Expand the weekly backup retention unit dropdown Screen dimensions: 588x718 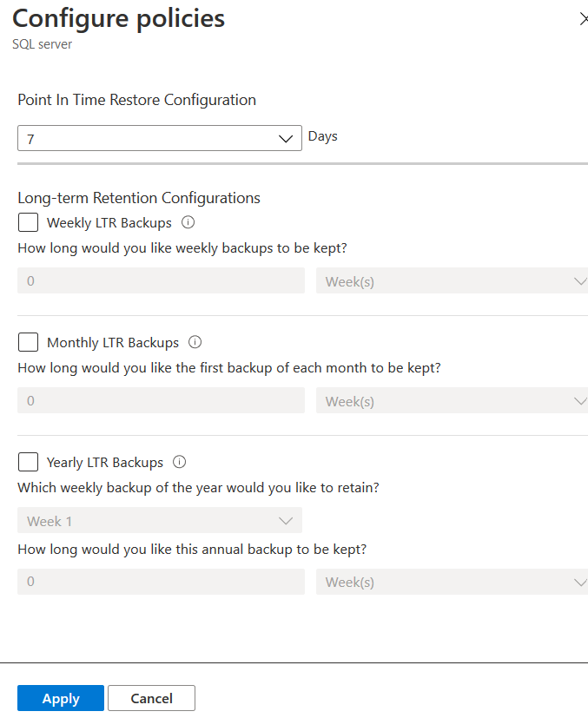pyautogui.click(x=453, y=281)
